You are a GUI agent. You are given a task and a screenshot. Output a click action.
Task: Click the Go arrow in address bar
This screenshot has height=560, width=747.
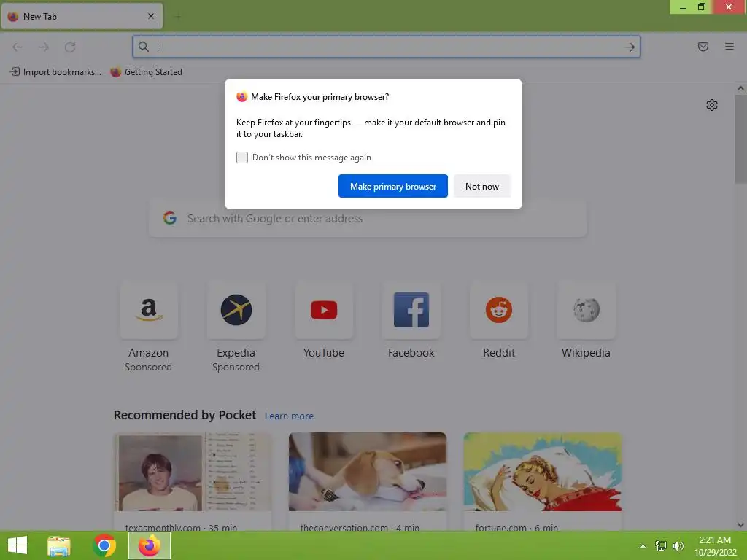[630, 47]
